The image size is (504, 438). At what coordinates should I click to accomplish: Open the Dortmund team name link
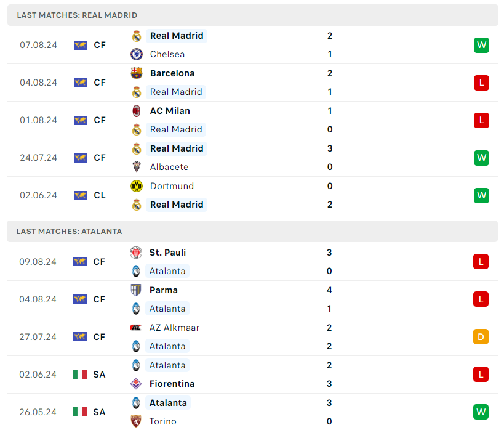[x=172, y=186]
